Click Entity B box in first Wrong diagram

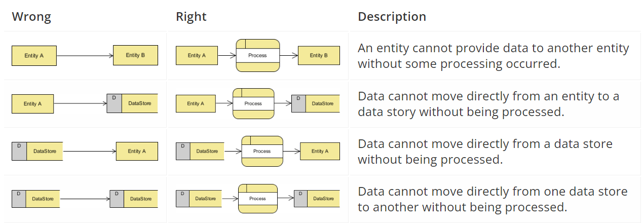point(135,55)
